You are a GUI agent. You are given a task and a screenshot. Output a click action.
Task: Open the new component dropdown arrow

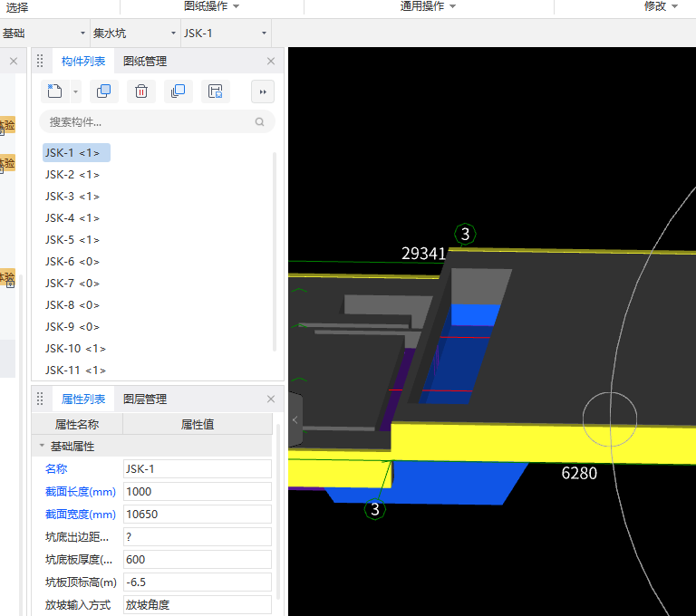75,91
